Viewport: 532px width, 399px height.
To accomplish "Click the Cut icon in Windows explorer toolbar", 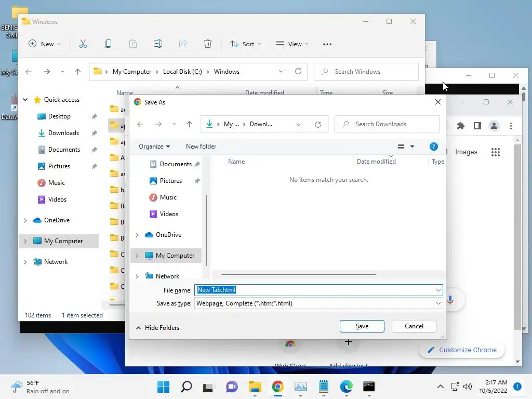I will 83,44.
